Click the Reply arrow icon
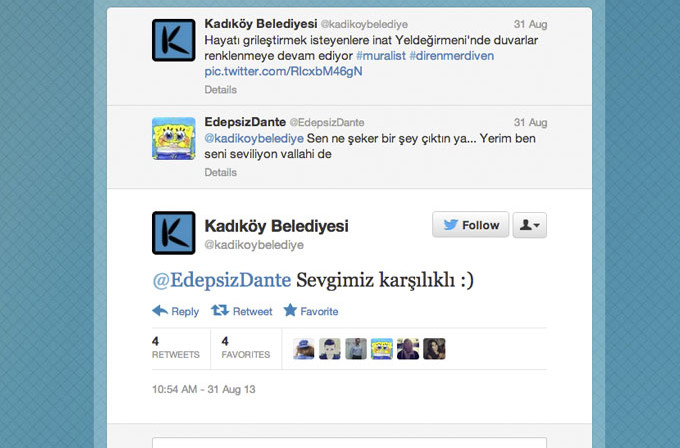 point(160,311)
